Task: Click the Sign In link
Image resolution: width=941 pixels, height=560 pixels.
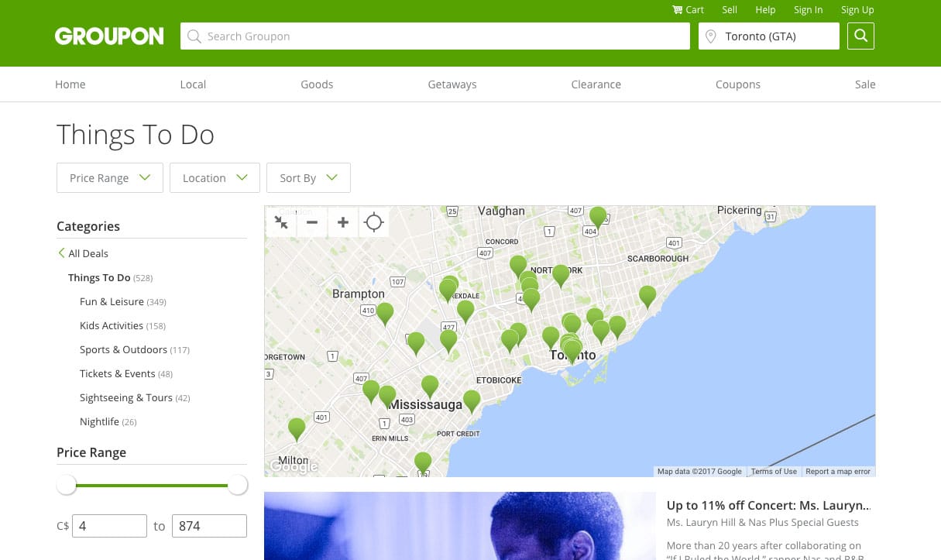Action: 808,9
